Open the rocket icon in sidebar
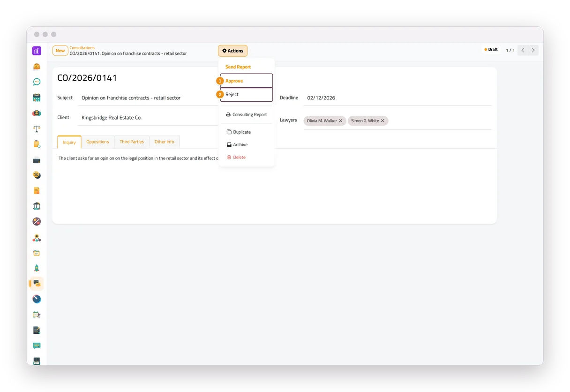This screenshot has height=392, width=570. (x=37, y=268)
